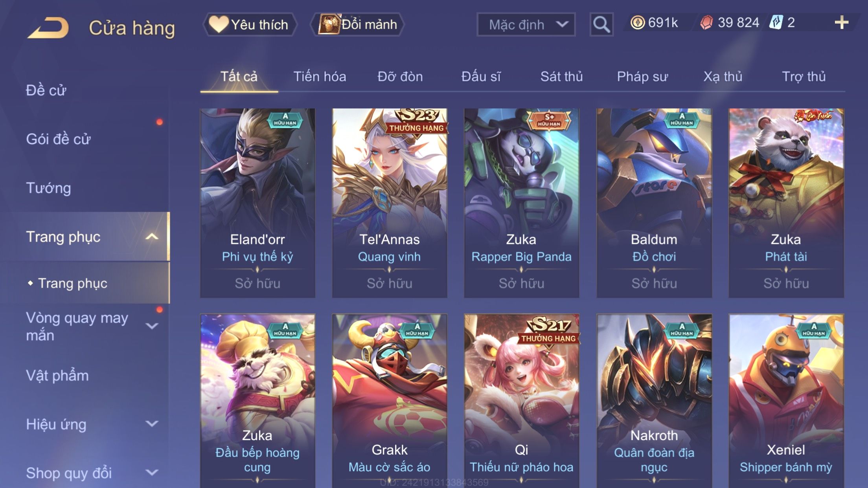The height and width of the screenshot is (488, 868).
Task: Expand the Hiệu ứng sidebar section
Action: [x=152, y=424]
